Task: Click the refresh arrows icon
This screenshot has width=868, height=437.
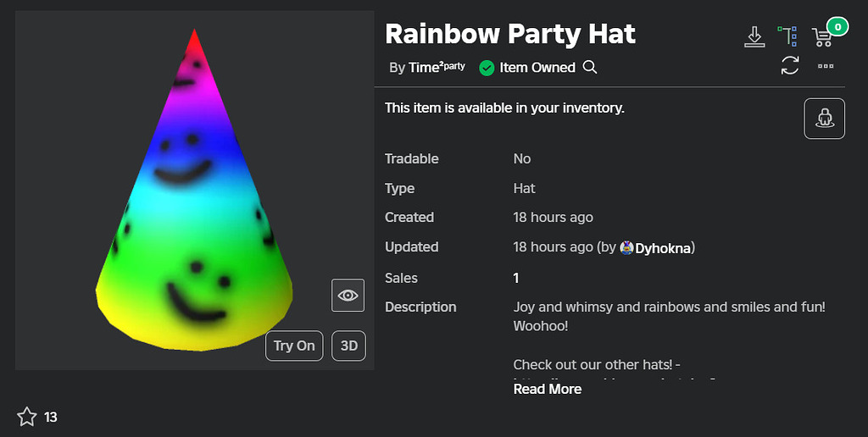Action: (x=790, y=65)
